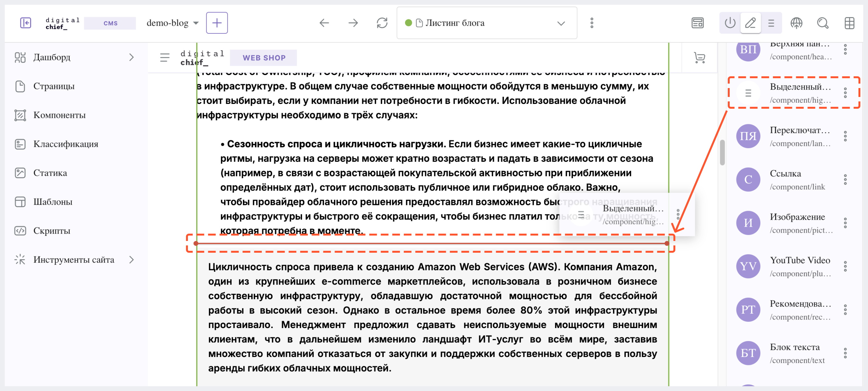Open the hamburger menu in the web shop preview
This screenshot has height=391, width=868.
pyautogui.click(x=165, y=58)
